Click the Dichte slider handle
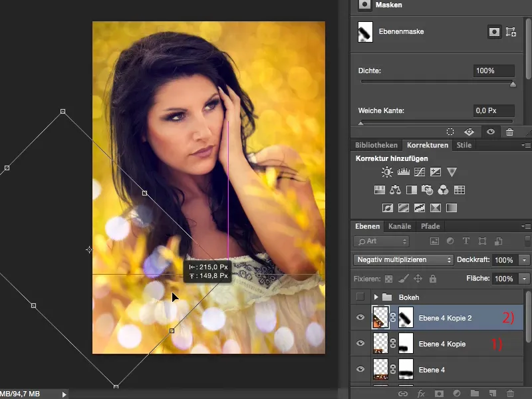This screenshot has width=532, height=399. click(513, 84)
